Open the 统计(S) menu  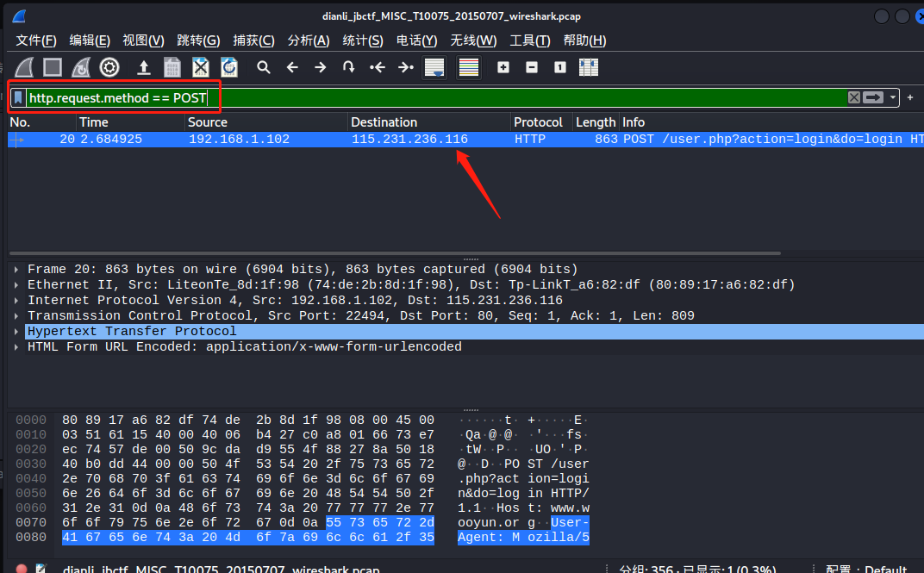[359, 40]
